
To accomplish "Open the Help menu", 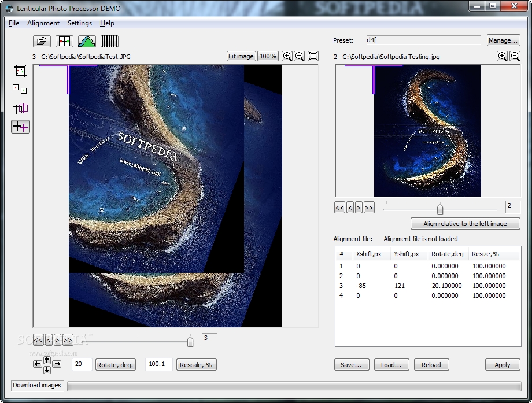I will click(x=107, y=23).
